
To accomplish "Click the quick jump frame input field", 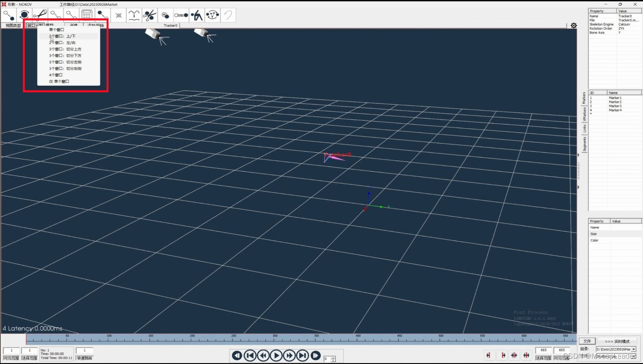I will [x=84, y=351].
